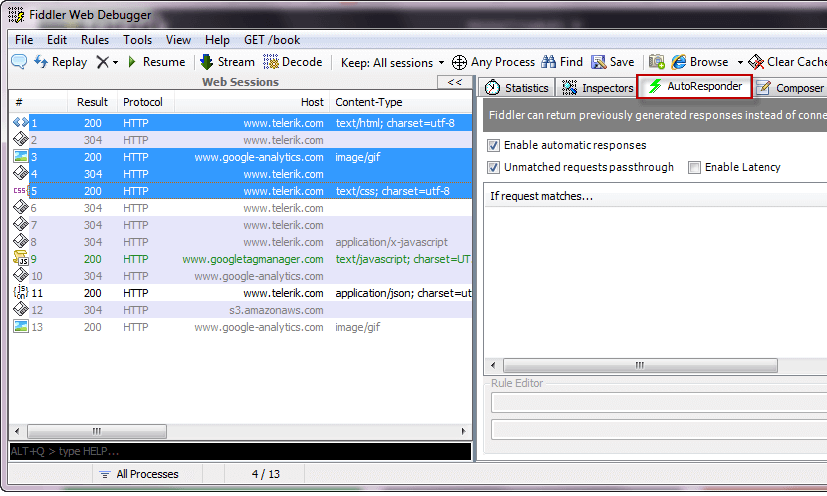This screenshot has height=496, width=827.
Task: Select session 2 not-modified icon
Action: [21, 139]
